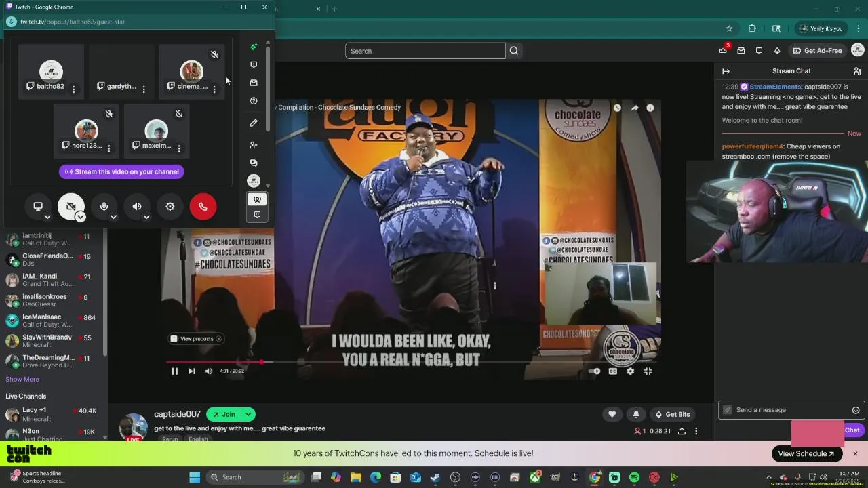Click the Get Ad-Free button
The width and height of the screenshot is (868, 488).
pyautogui.click(x=817, y=51)
